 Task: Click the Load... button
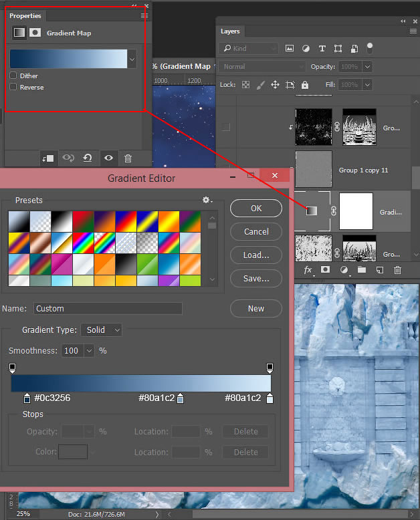point(256,255)
